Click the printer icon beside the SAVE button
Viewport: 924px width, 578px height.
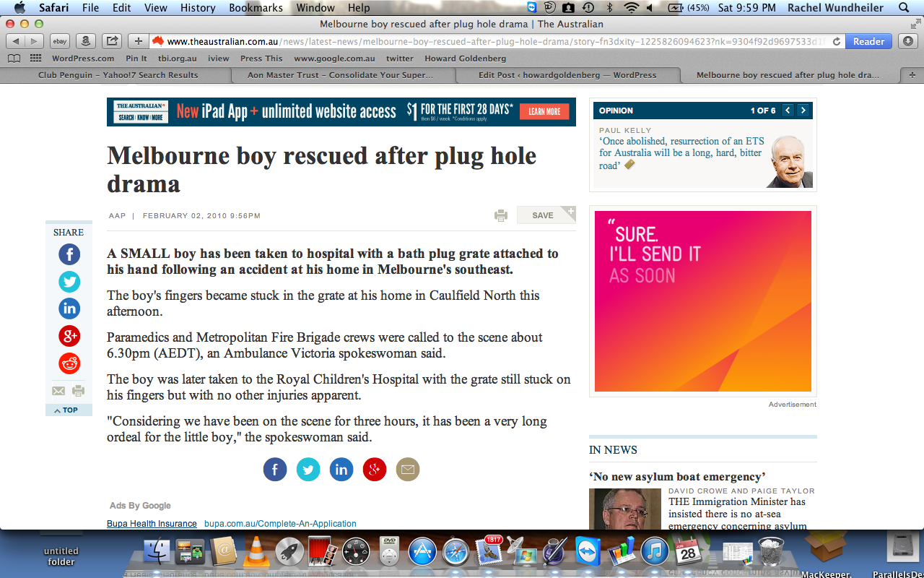pyautogui.click(x=501, y=215)
